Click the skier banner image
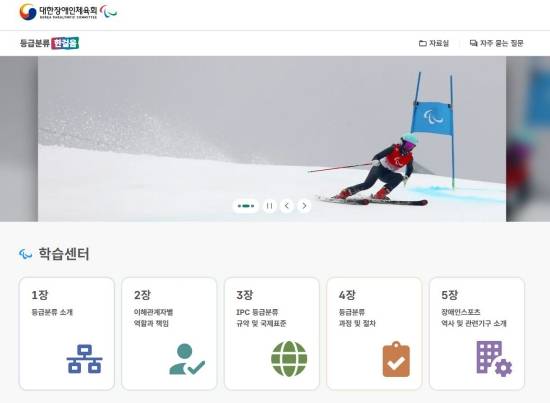550x403 pixels. tap(272, 139)
